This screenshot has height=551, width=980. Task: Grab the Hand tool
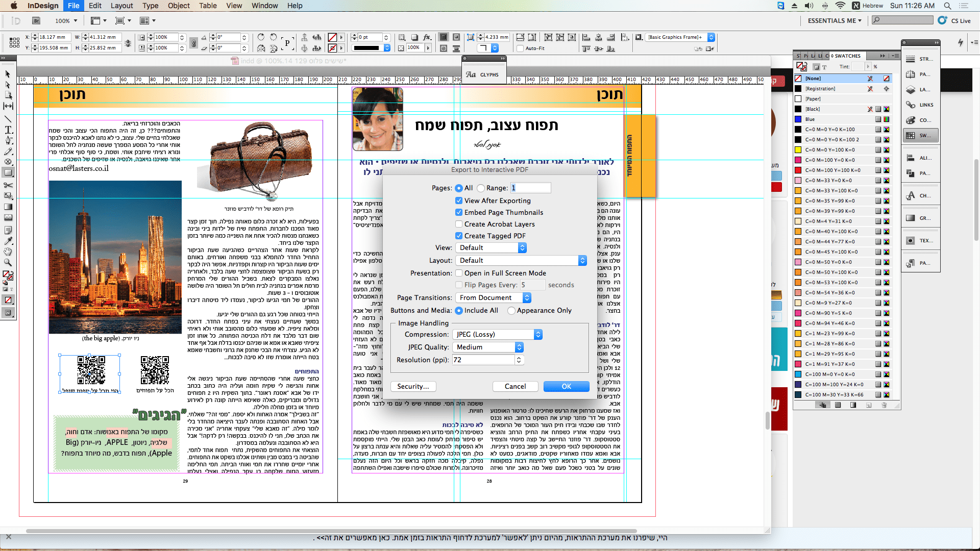click(8, 252)
